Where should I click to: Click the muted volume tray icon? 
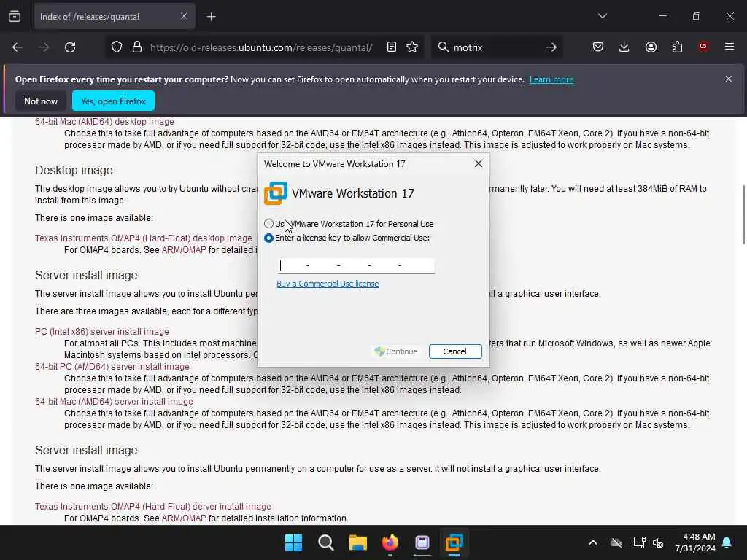tap(659, 542)
